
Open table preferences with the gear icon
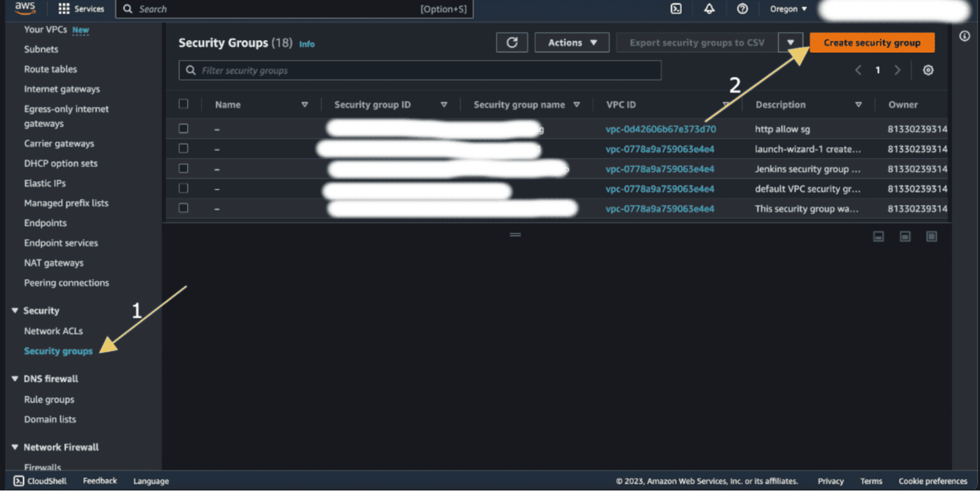(x=928, y=70)
